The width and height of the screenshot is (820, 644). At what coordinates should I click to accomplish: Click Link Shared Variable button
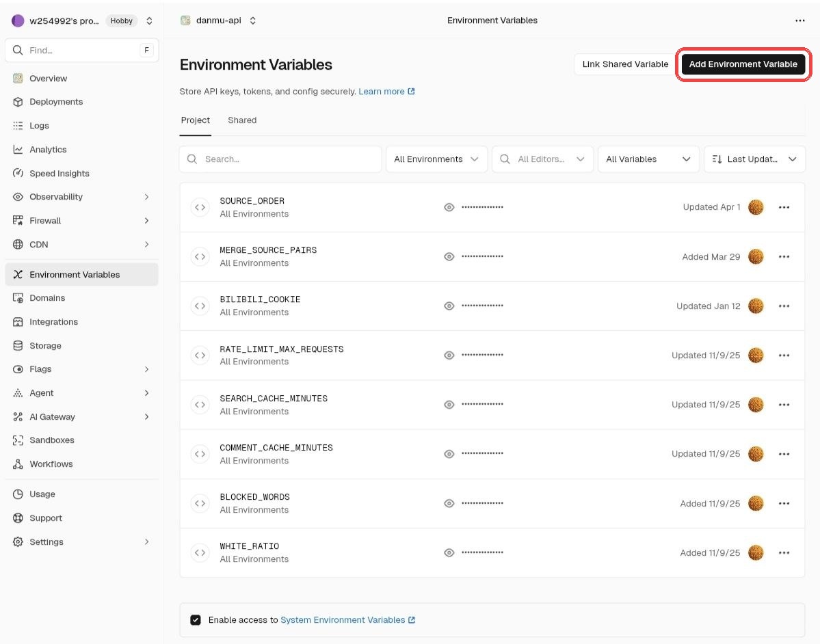(x=625, y=64)
